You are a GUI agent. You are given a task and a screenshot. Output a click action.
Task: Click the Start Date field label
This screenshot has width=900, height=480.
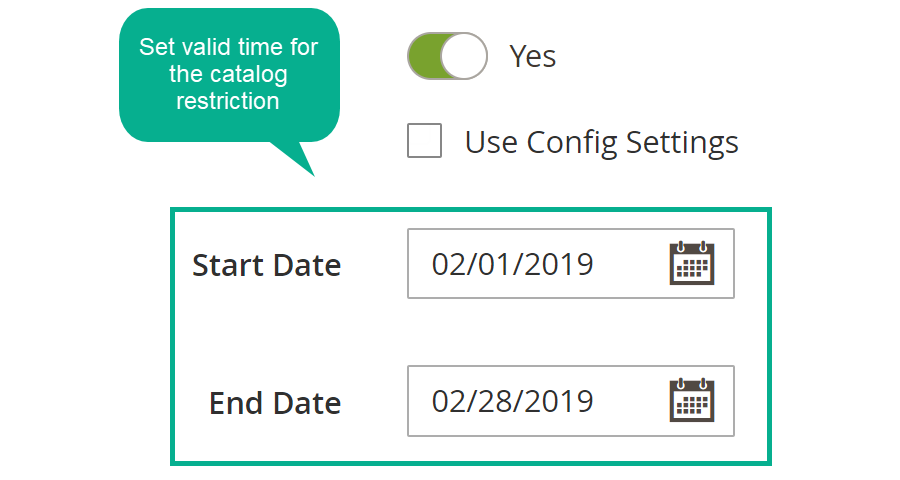266,265
